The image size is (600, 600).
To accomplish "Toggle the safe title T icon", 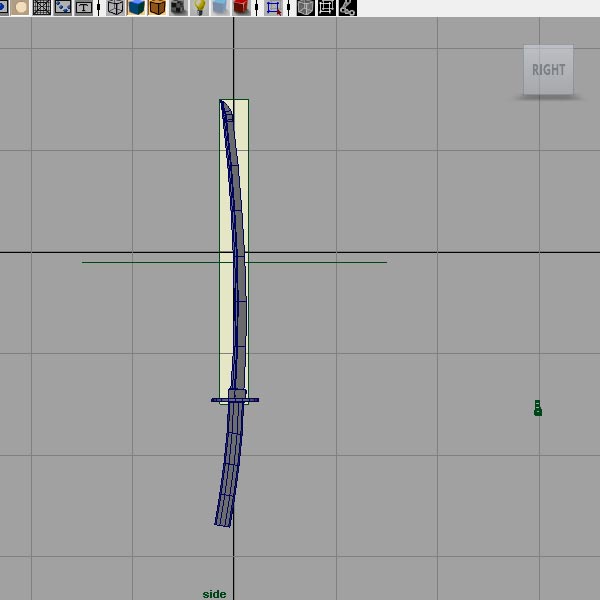I will [x=83, y=7].
